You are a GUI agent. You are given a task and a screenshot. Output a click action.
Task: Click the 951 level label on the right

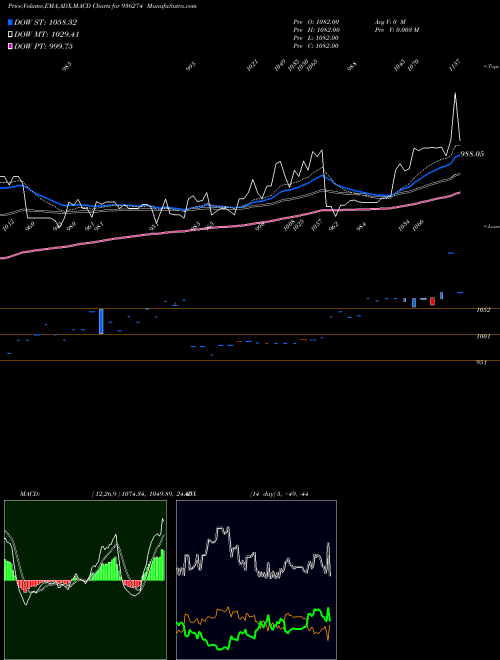[x=481, y=362]
